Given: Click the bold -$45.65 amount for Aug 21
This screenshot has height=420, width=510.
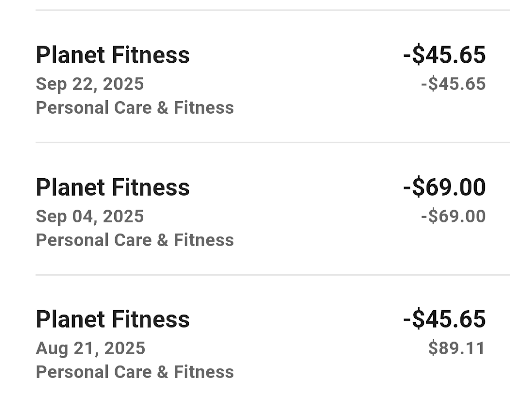Looking at the screenshot, I should coord(444,319).
